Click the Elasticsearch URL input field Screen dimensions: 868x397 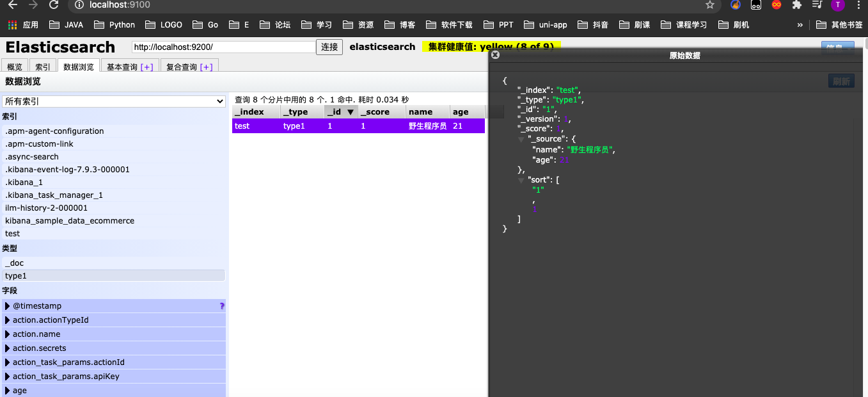pos(223,47)
